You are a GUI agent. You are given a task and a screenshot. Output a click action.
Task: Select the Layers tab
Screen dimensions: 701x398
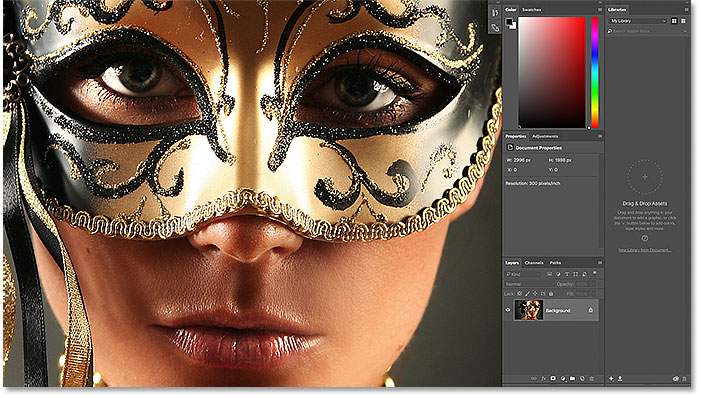pyautogui.click(x=512, y=263)
